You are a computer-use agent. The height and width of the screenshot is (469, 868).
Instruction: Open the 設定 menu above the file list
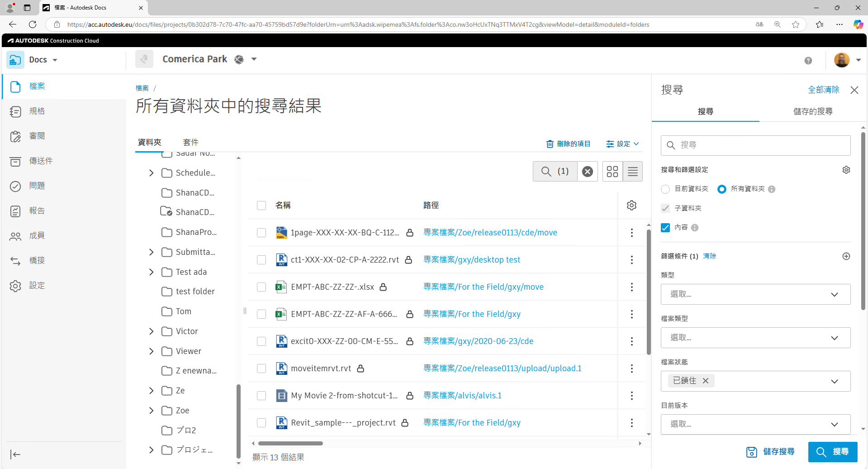[623, 144]
